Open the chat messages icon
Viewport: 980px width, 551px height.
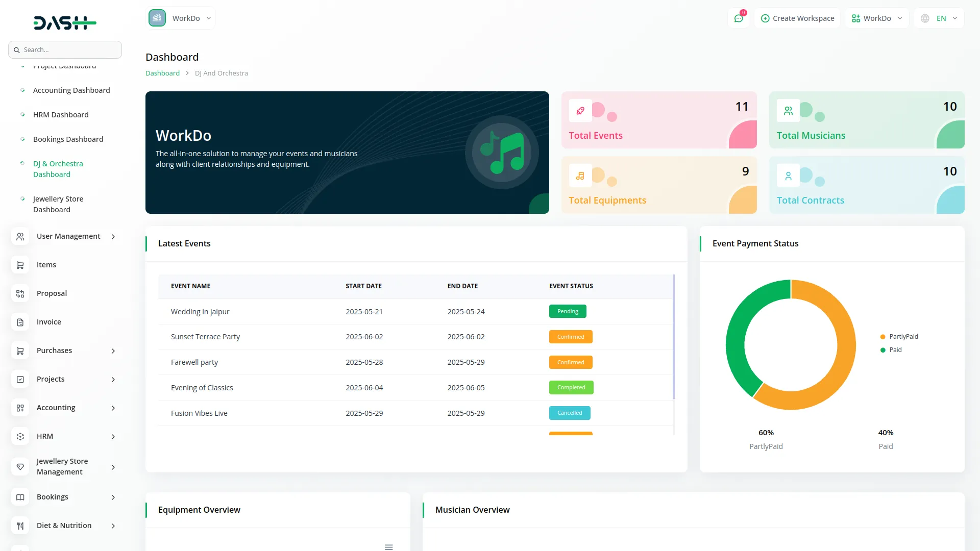pyautogui.click(x=739, y=18)
